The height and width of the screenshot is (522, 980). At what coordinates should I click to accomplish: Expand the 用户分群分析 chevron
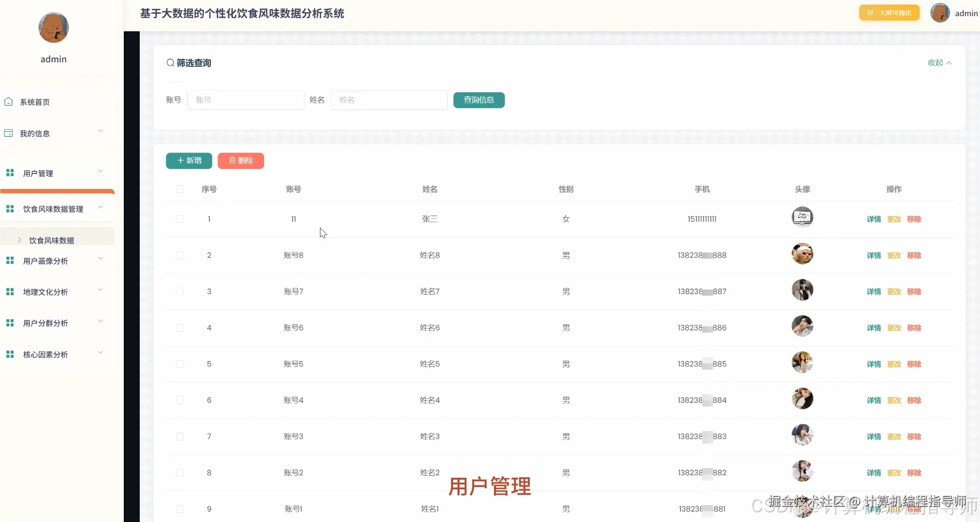coord(100,321)
